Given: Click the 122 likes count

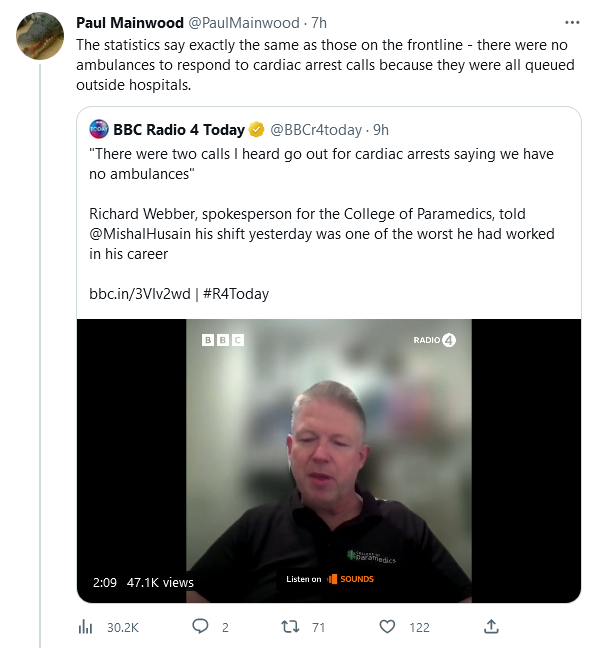Looking at the screenshot, I should click(419, 627).
